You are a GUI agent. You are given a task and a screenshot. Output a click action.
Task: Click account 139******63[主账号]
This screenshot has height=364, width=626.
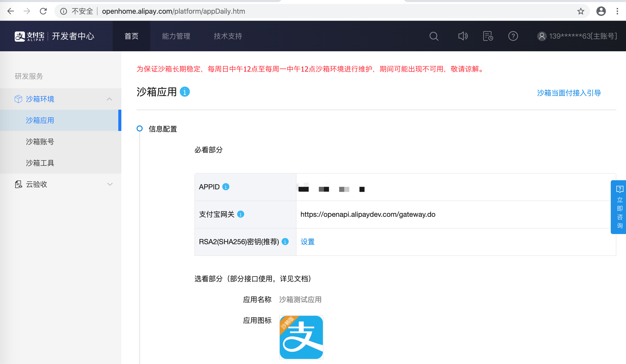tap(583, 36)
